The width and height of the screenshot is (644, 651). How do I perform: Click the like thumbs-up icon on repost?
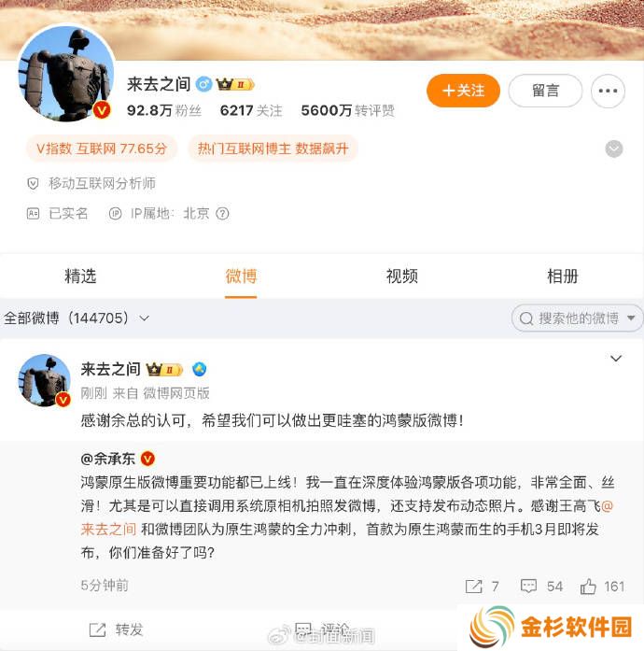point(588,587)
